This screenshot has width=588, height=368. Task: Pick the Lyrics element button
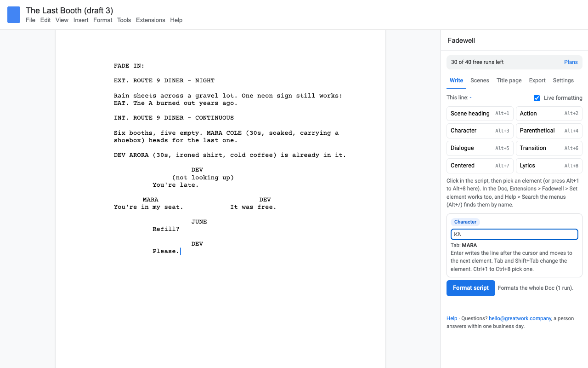[x=549, y=166]
